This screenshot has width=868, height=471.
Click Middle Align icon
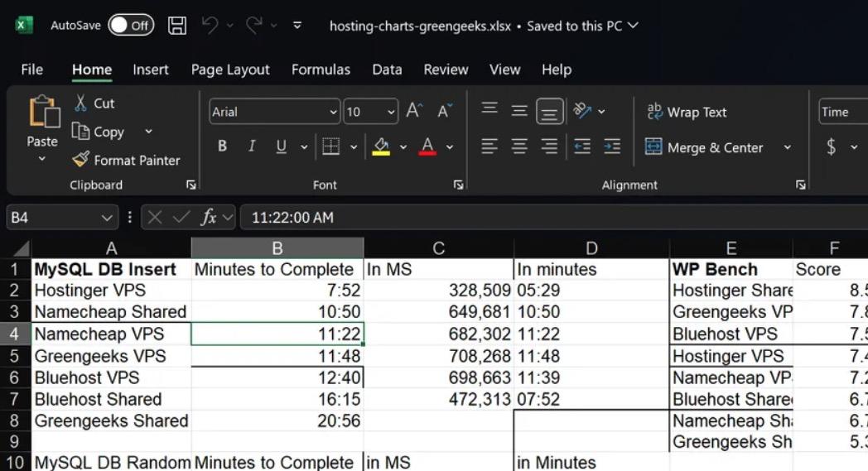519,111
